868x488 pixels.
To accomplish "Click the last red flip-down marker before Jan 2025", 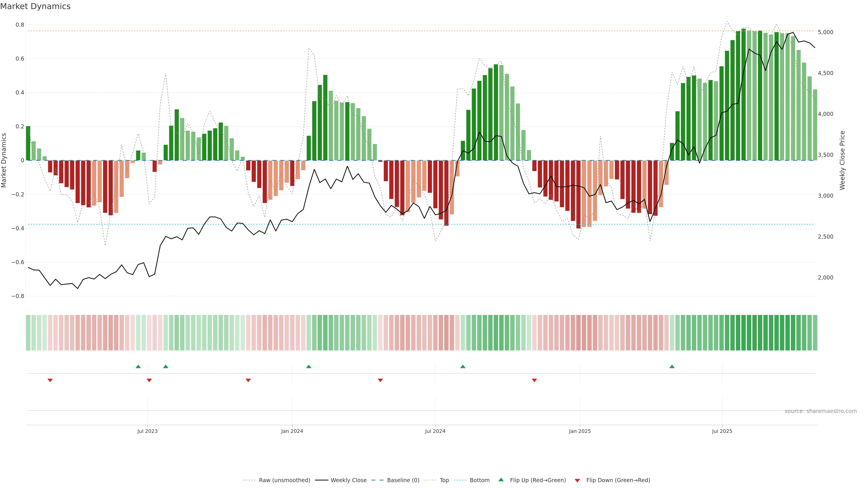I will click(x=534, y=380).
